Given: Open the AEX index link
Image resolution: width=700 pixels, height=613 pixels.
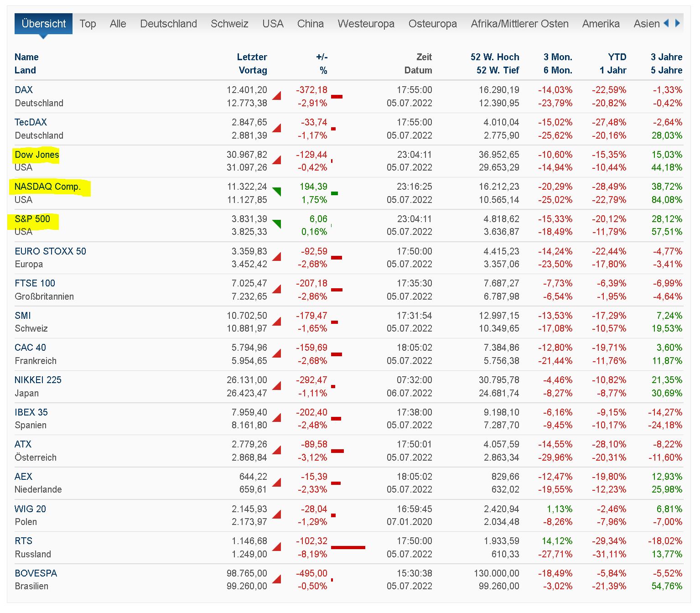Looking at the screenshot, I should [x=23, y=477].
